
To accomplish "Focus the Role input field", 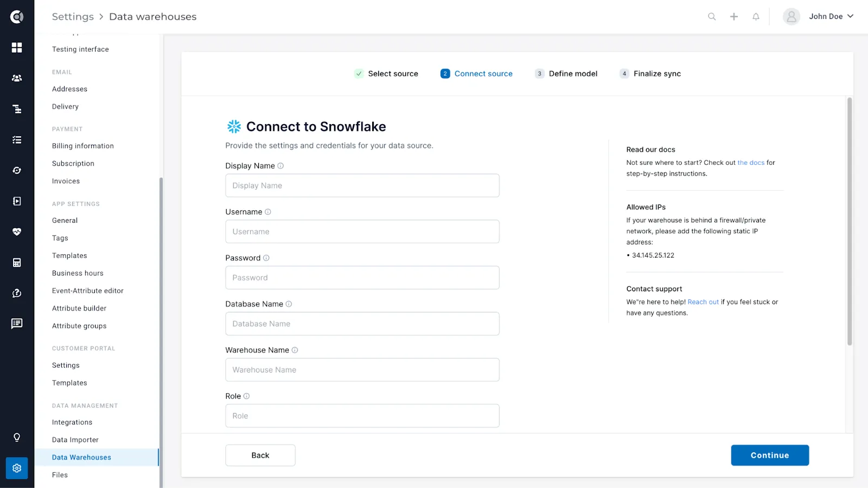I will [362, 416].
